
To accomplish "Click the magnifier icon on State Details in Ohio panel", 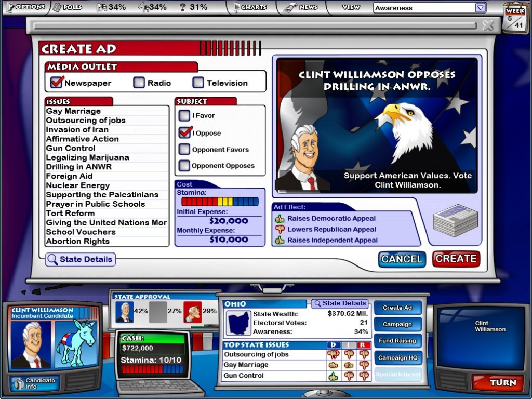I will (x=316, y=303).
